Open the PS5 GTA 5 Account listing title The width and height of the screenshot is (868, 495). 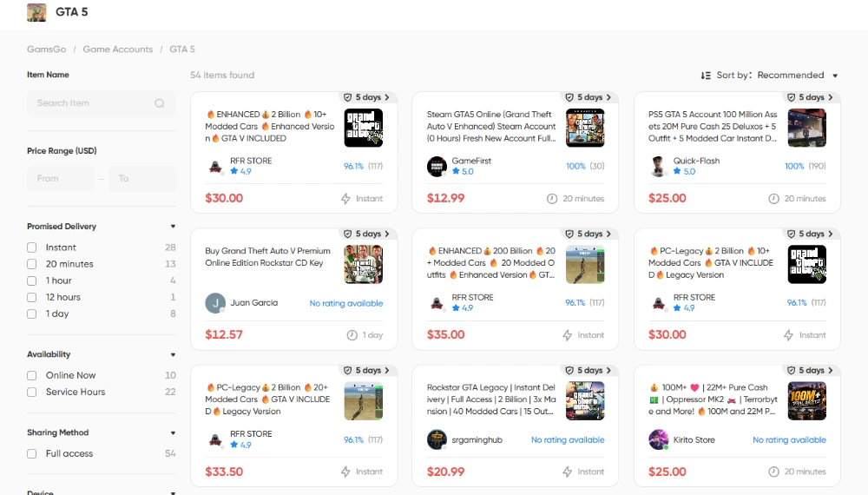(713, 126)
